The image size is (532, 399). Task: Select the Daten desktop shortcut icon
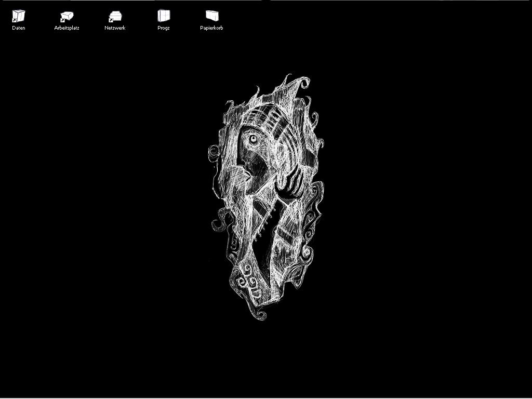tap(19, 16)
